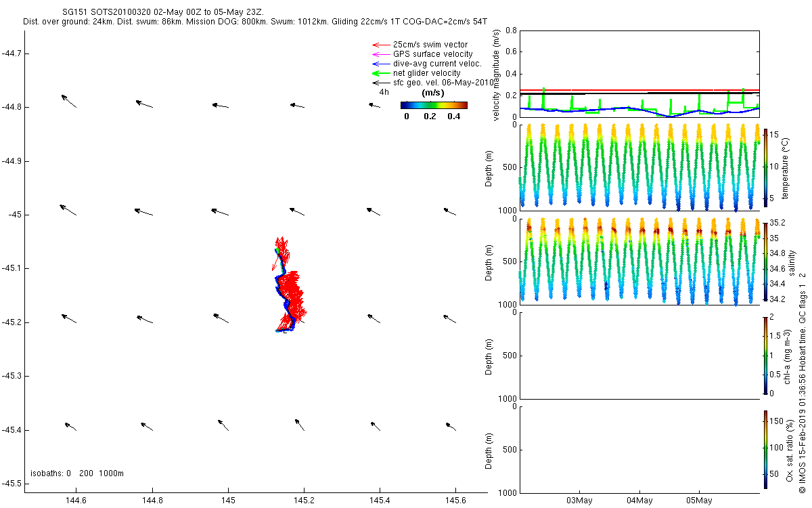
Task: Click the 'Ox. sat. ratio (%)' colorbar label
Action: tap(789, 449)
